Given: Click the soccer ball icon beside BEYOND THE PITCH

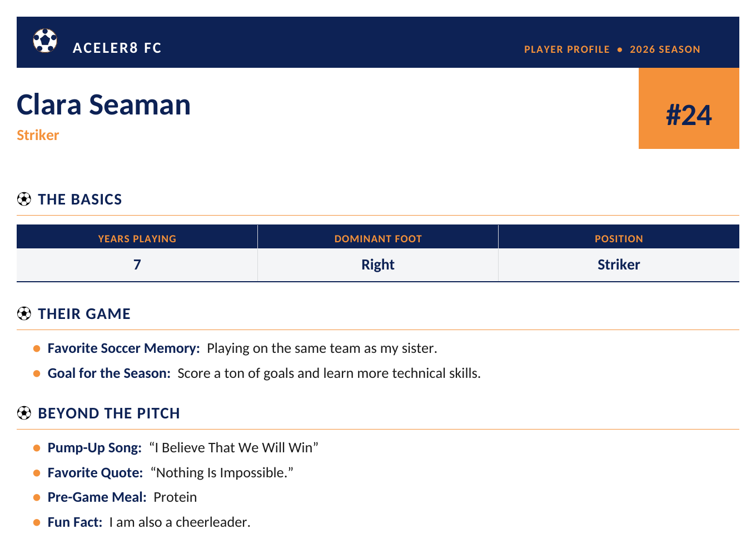Looking at the screenshot, I should 24,413.
